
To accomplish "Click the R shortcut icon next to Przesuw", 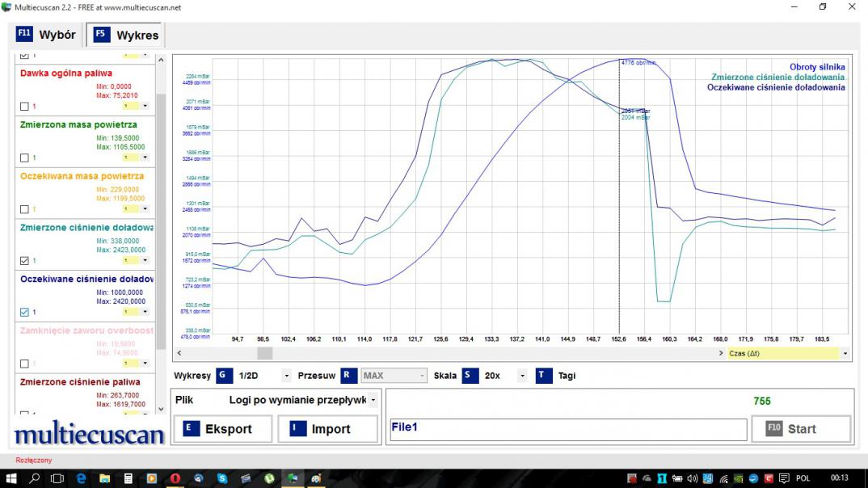I will click(348, 375).
